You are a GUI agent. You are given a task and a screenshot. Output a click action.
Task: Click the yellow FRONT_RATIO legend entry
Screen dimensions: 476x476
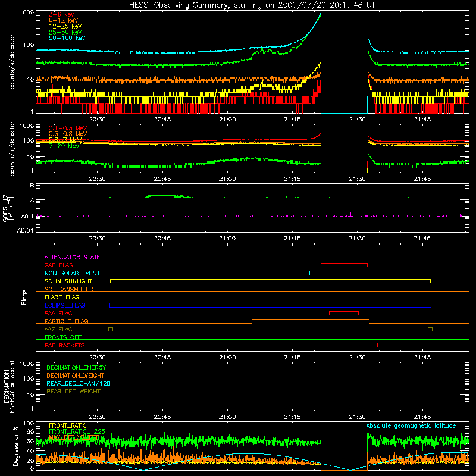[x=68, y=425]
